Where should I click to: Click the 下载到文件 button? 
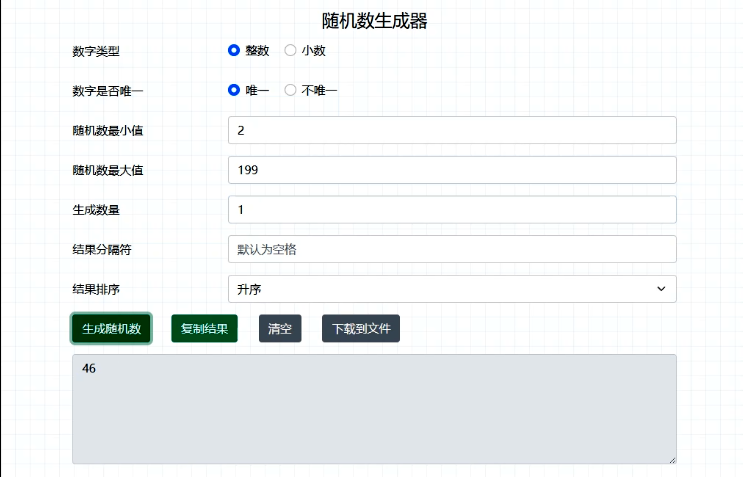pos(360,328)
